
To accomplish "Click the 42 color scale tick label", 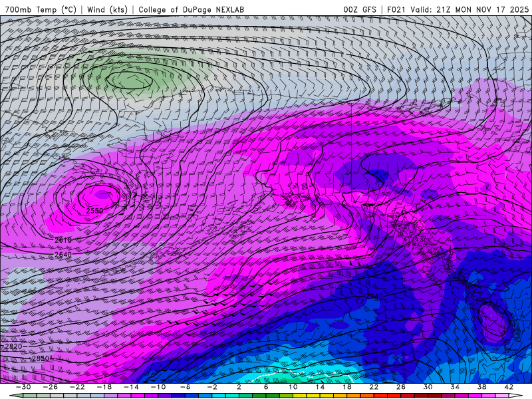I will click(509, 387).
